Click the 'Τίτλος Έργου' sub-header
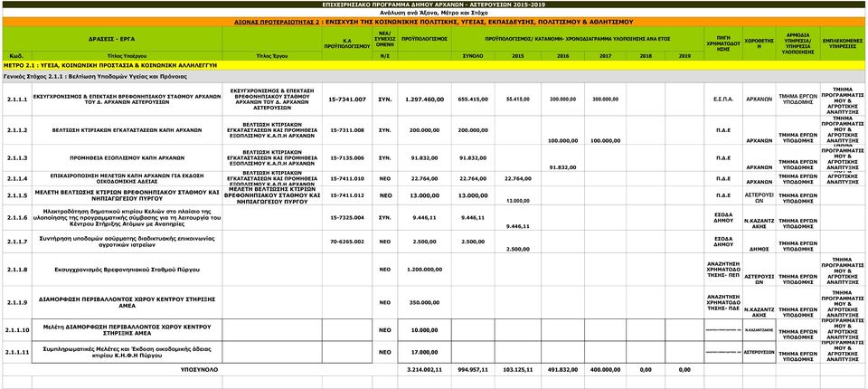Image resolution: width=868 pixels, height=389 pixels. click(x=272, y=56)
